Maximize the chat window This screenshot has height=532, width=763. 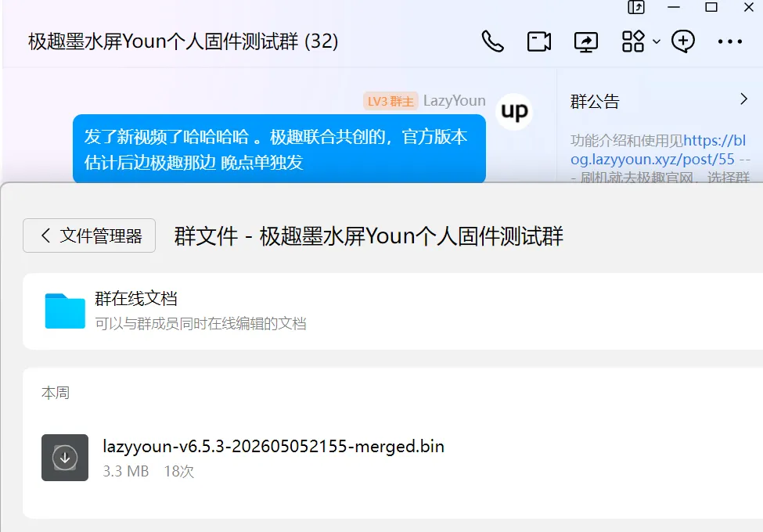[x=711, y=7]
